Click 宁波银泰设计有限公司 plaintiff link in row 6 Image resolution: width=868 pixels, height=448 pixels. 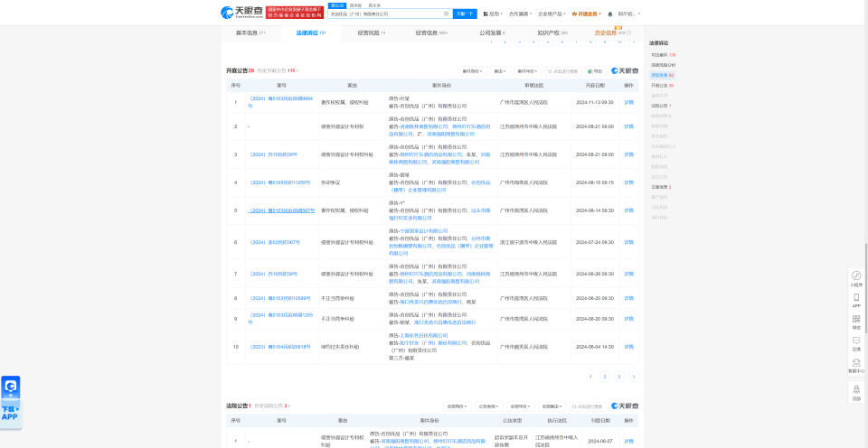(422, 230)
